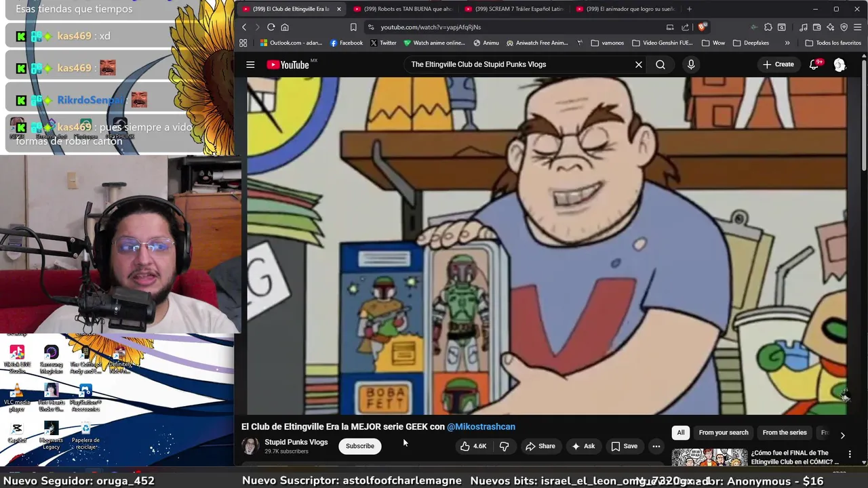Select the TikTok LIVE Studio desktop icon
Screen dimensions: 868x488
(17, 360)
